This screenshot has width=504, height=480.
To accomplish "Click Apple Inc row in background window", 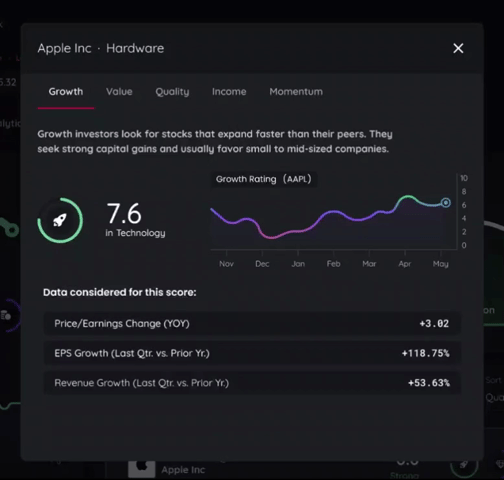I will 183,470.
